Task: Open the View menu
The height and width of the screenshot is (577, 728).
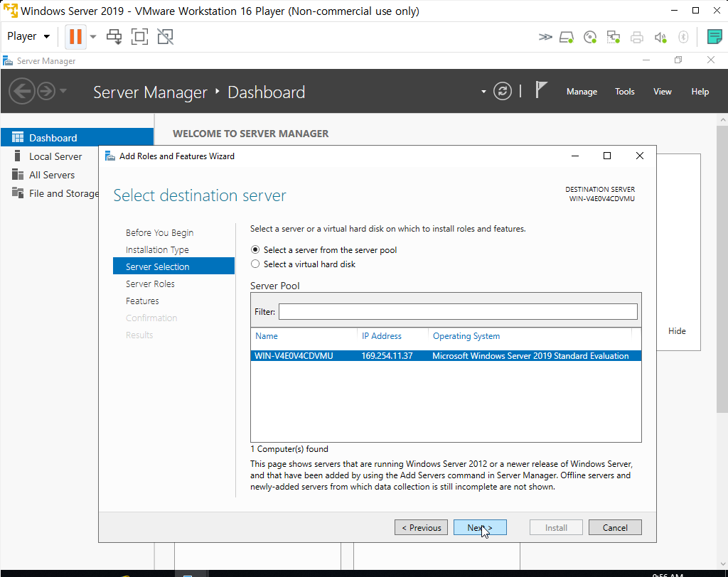Action: pyautogui.click(x=662, y=92)
